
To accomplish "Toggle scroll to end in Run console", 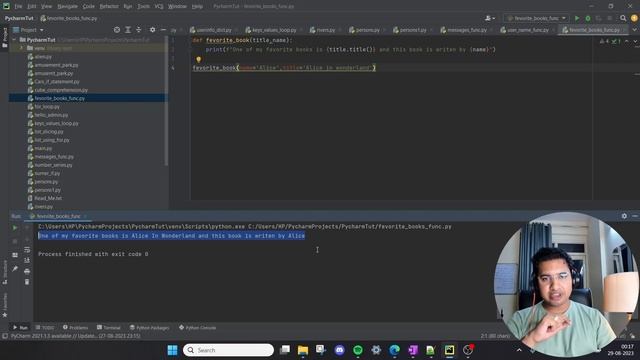I will (27, 260).
